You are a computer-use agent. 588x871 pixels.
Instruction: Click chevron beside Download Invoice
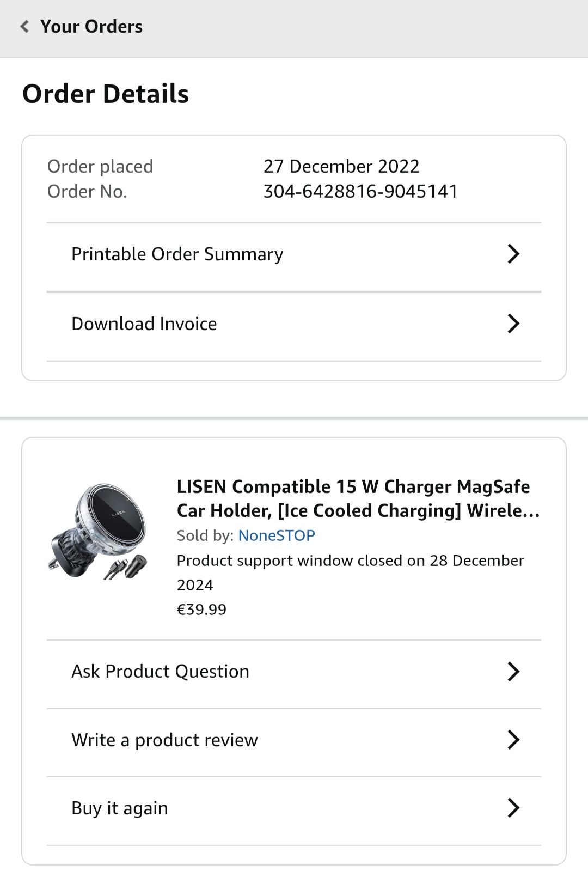coord(513,324)
